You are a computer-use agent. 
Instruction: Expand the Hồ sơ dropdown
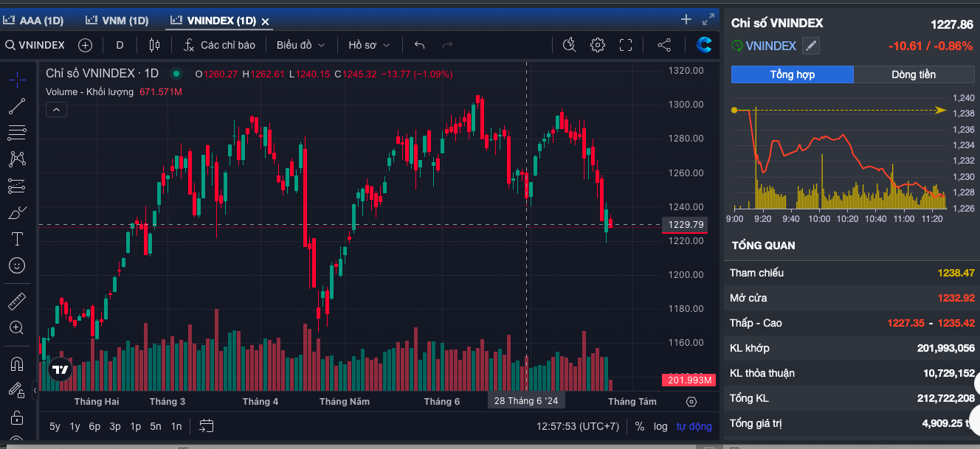[369, 45]
